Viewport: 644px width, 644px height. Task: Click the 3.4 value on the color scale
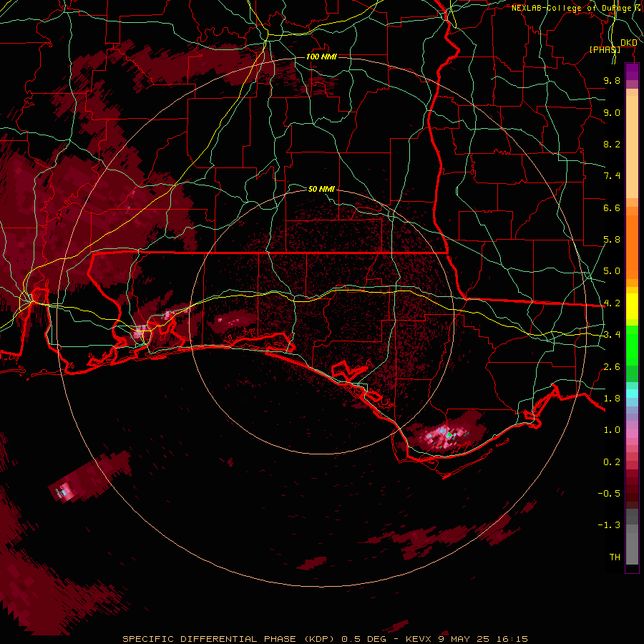pyautogui.click(x=612, y=335)
